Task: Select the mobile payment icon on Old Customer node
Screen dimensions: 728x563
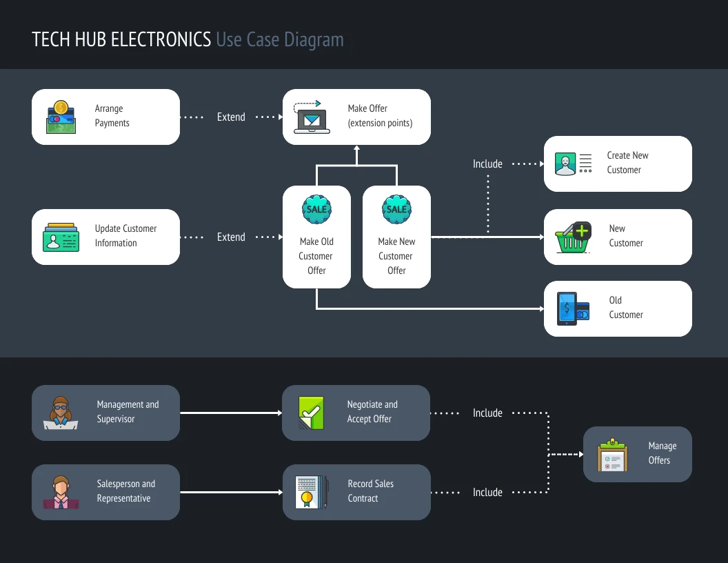Action: [x=572, y=308]
